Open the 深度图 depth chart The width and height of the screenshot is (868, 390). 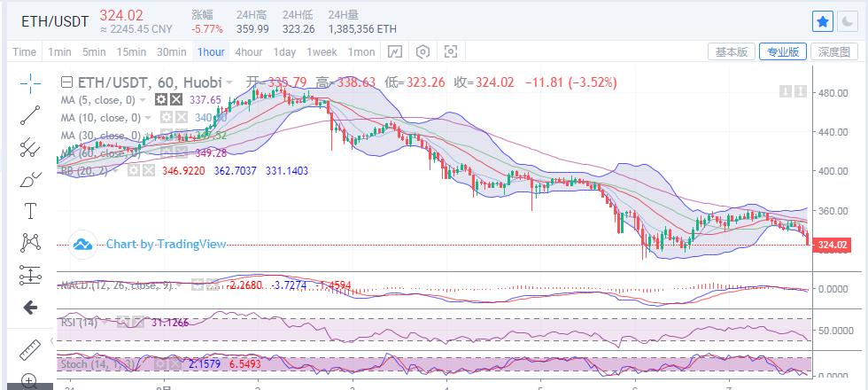834,51
